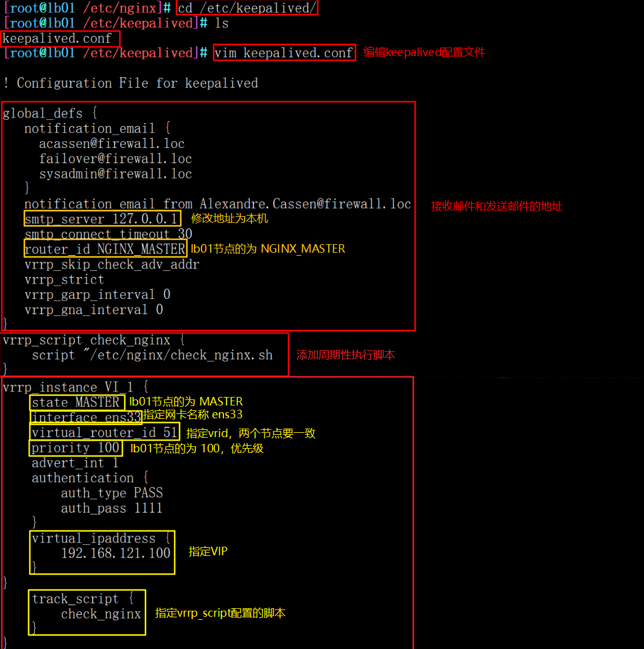
Task: Click the 'authentication {' line
Action: point(90,478)
